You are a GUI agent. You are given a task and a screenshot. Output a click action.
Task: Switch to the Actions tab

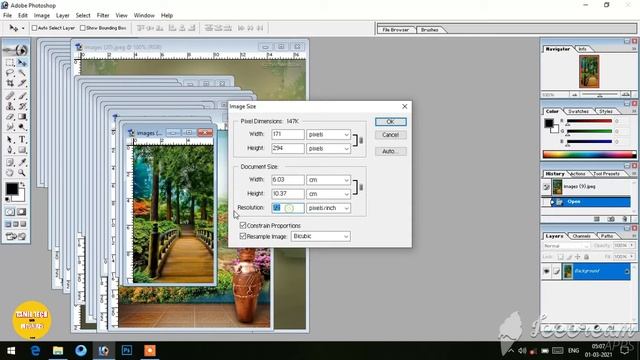577,174
